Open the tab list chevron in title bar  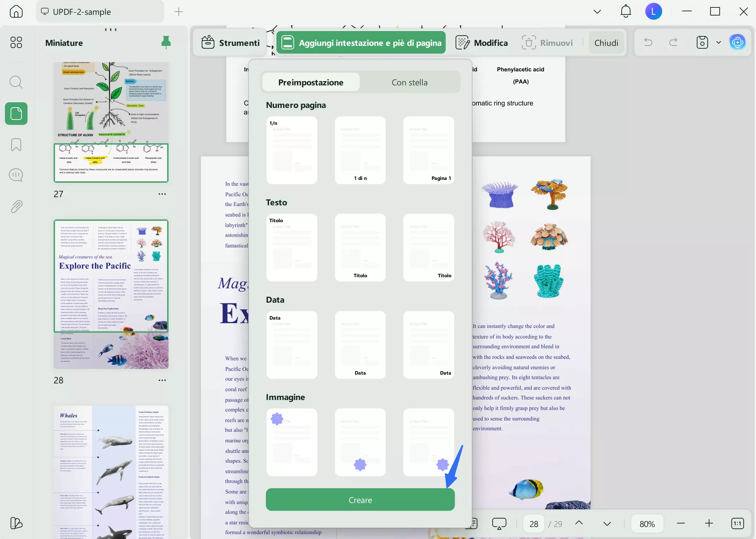coord(597,12)
